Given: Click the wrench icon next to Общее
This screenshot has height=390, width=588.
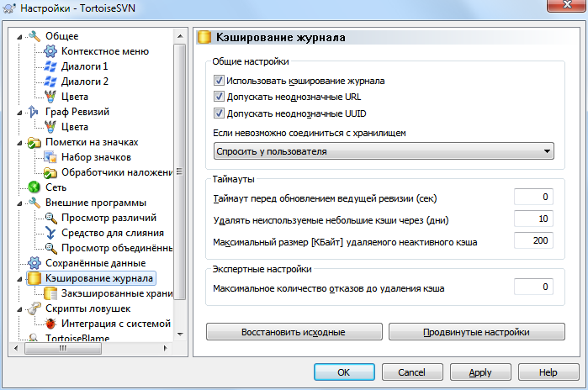Looking at the screenshot, I should pyautogui.click(x=34, y=36).
